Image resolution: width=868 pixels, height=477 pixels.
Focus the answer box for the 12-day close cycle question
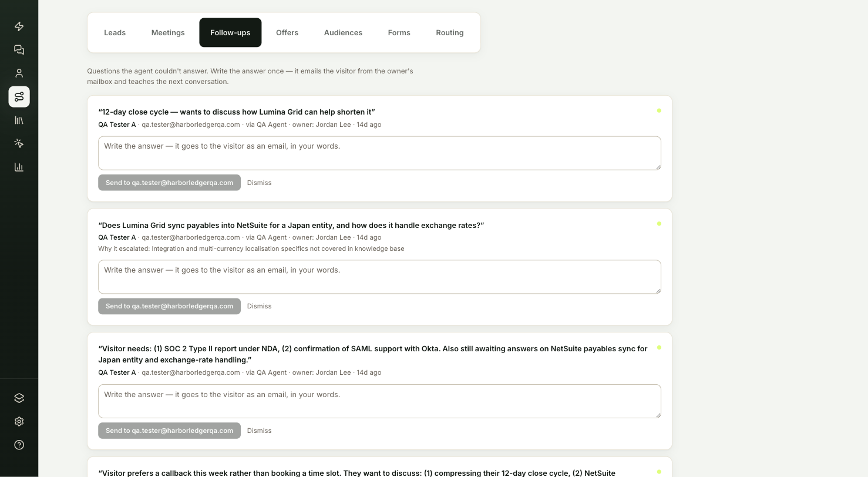coord(379,153)
